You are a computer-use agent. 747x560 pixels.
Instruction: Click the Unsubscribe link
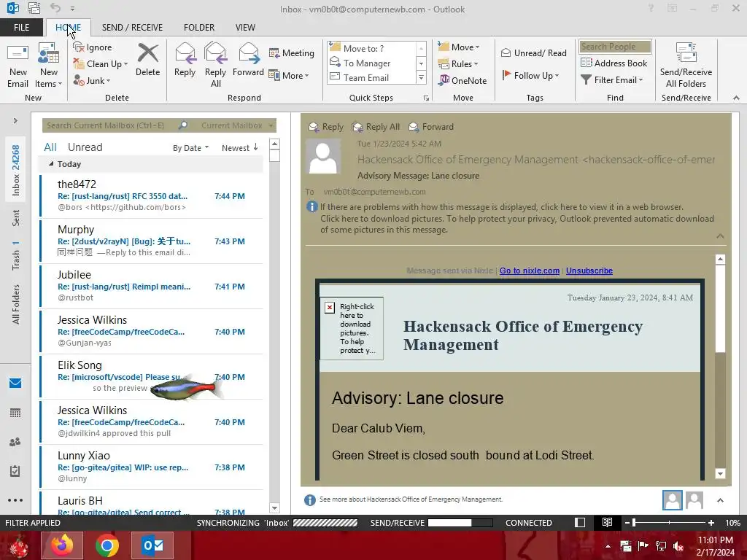click(589, 271)
